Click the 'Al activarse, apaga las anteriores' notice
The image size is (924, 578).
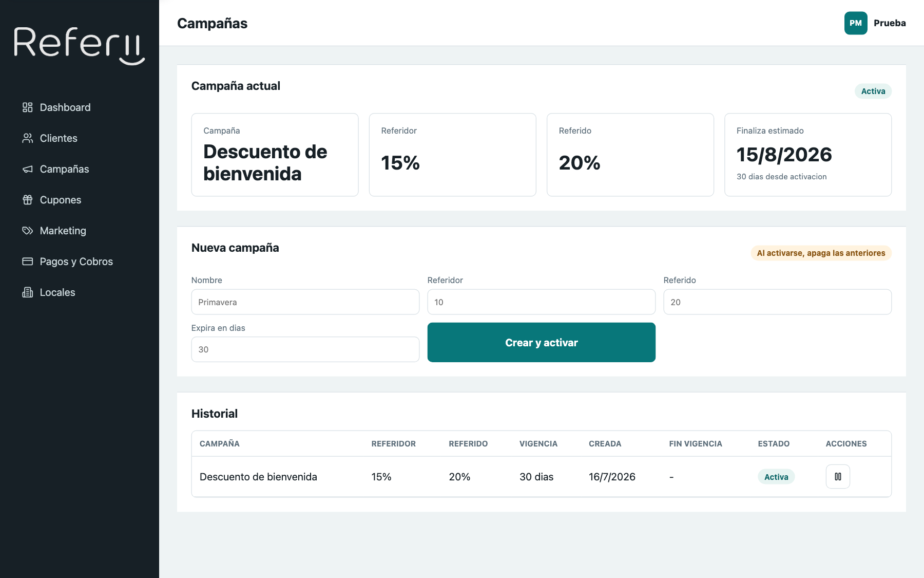(x=821, y=253)
